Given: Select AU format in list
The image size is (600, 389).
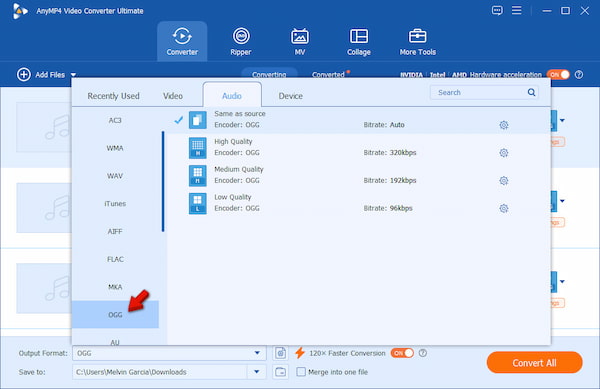Looking at the screenshot, I should 115,342.
